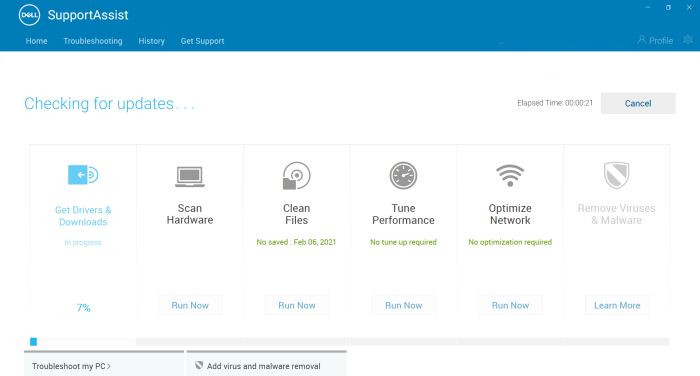Run Now for Optimize Network
The image size is (700, 376).
tap(510, 305)
